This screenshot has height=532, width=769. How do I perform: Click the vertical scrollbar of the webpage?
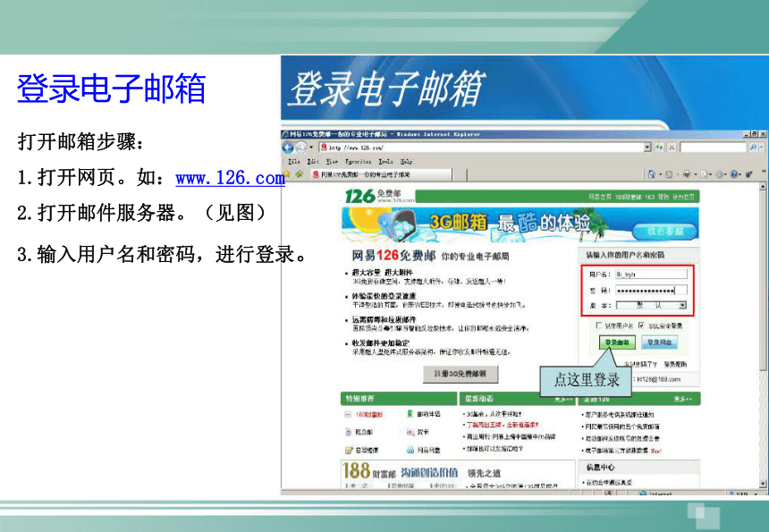click(x=763, y=336)
